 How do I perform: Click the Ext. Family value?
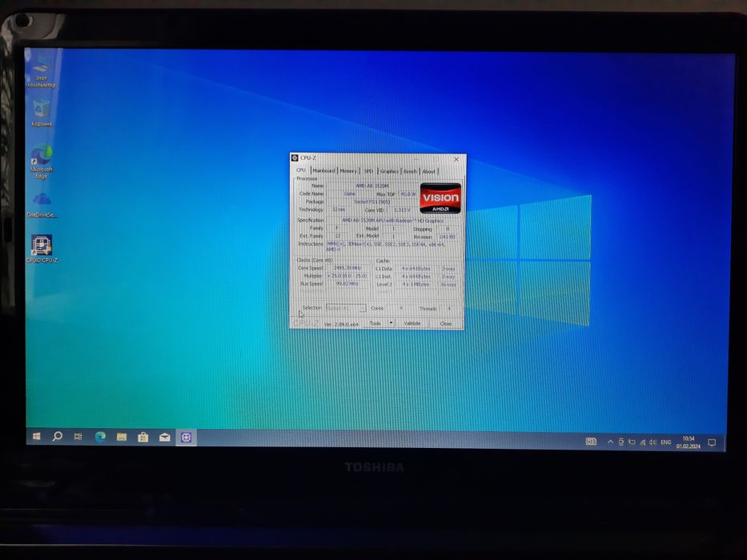pos(338,236)
